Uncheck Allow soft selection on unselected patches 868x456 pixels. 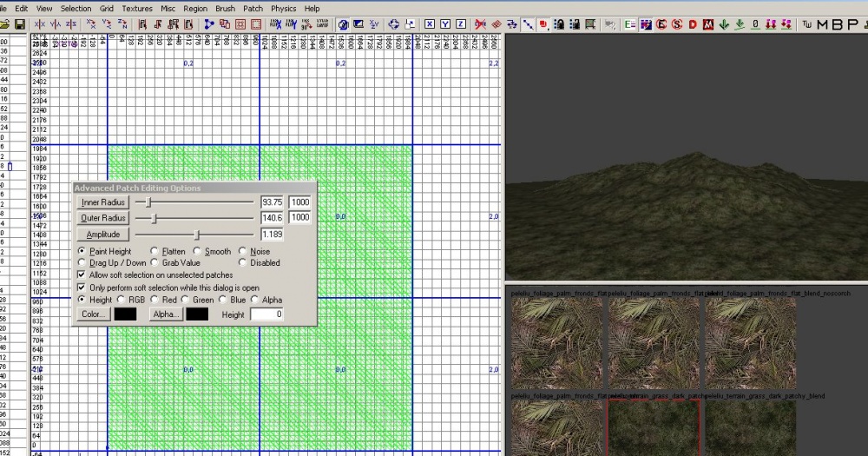pos(82,274)
